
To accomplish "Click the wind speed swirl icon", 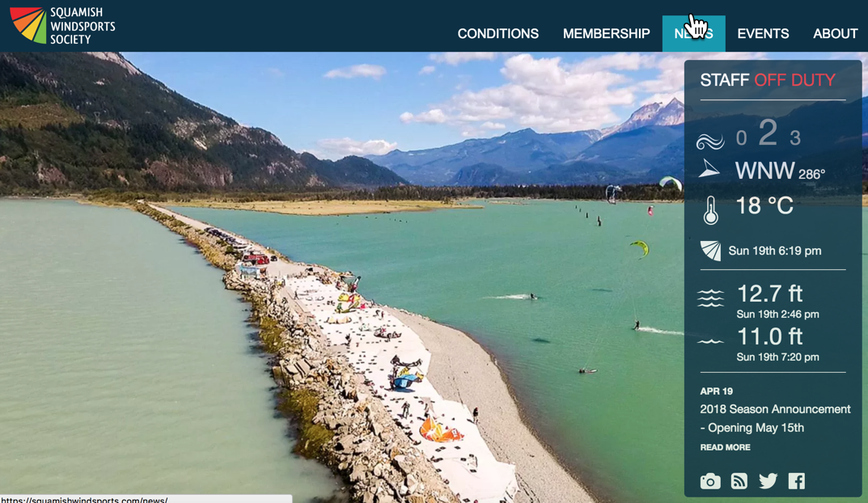I will point(710,141).
